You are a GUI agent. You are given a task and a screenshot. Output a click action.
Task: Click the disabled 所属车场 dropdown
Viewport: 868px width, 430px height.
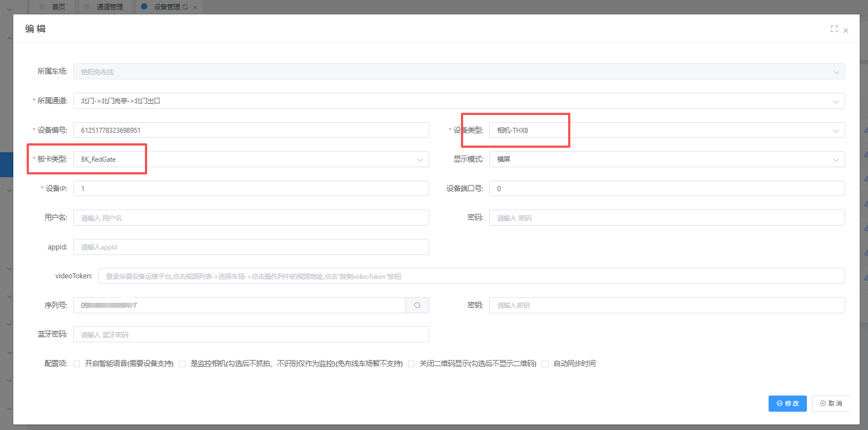click(x=459, y=72)
